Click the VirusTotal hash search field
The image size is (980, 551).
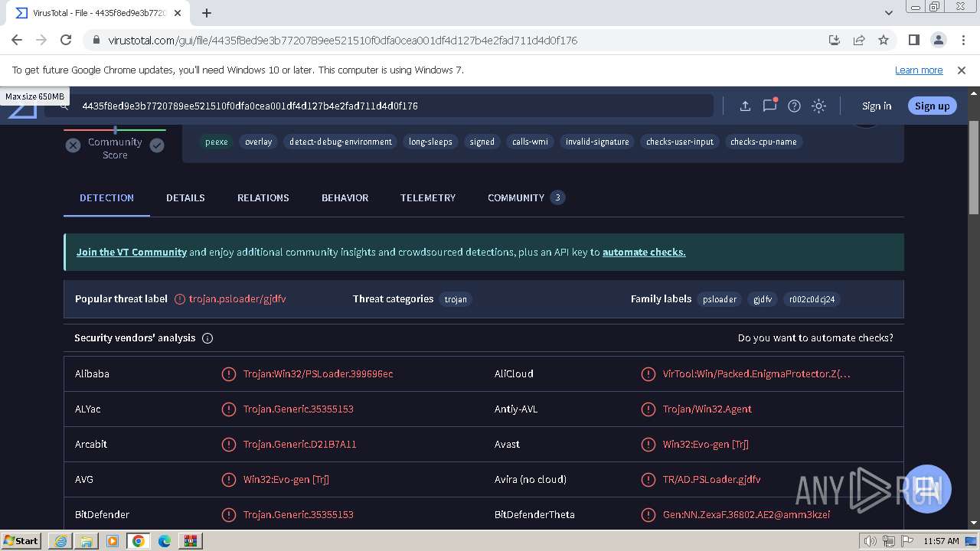(x=379, y=106)
